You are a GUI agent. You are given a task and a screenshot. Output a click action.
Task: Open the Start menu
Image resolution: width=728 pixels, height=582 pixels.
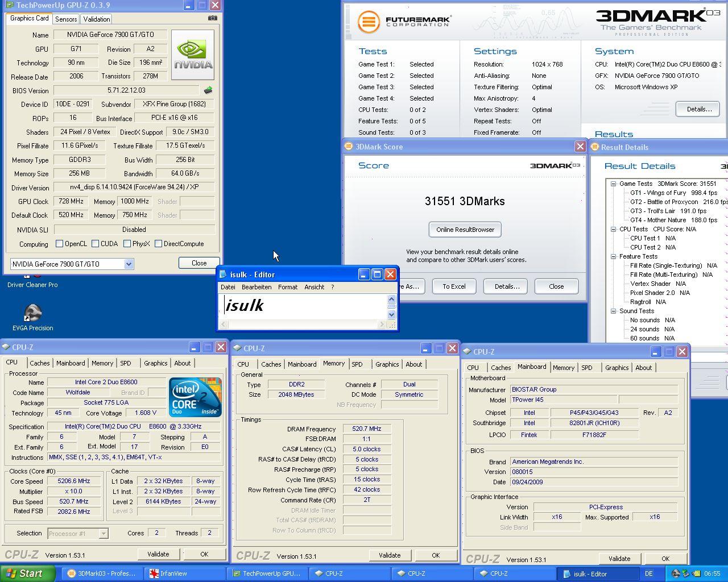(x=27, y=573)
